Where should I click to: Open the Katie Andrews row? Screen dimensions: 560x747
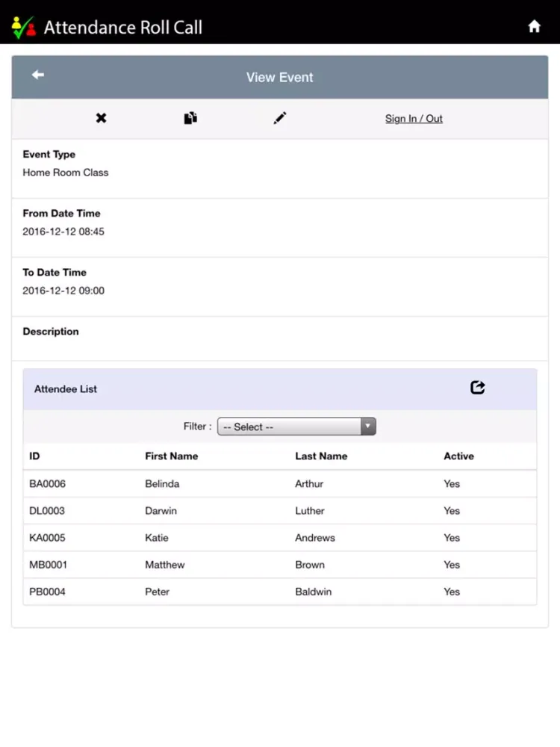280,538
